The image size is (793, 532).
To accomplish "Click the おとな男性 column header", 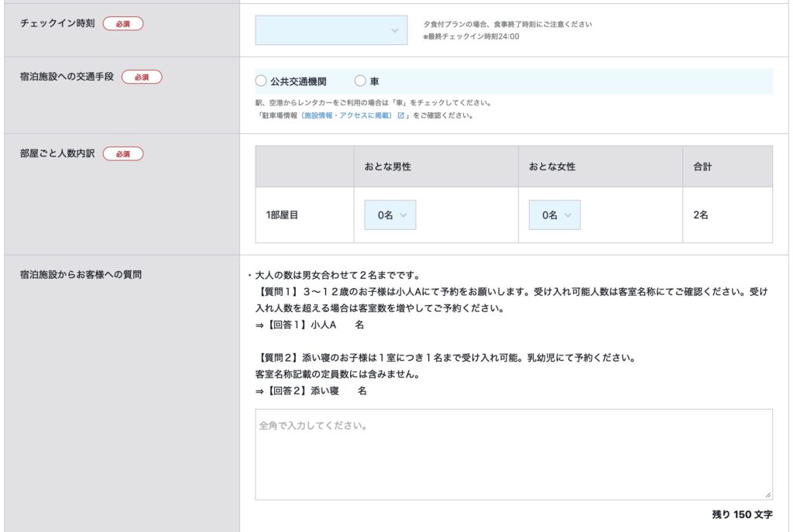I will (387, 166).
